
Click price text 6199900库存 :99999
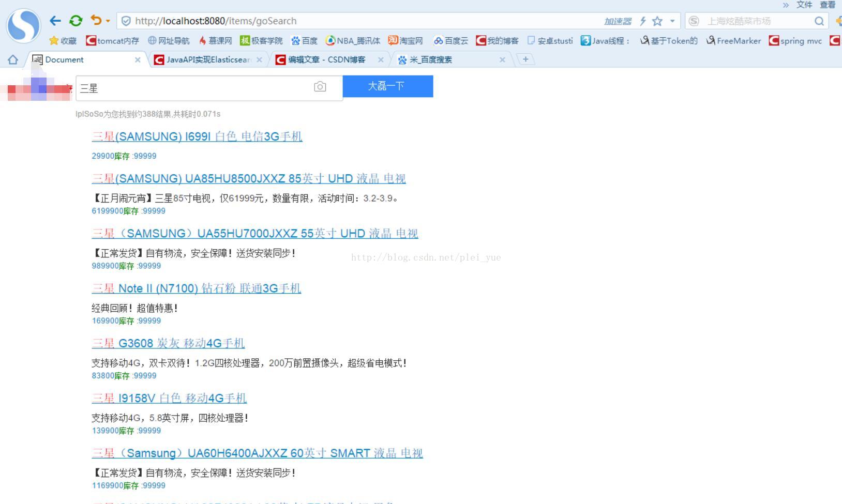[x=129, y=211]
